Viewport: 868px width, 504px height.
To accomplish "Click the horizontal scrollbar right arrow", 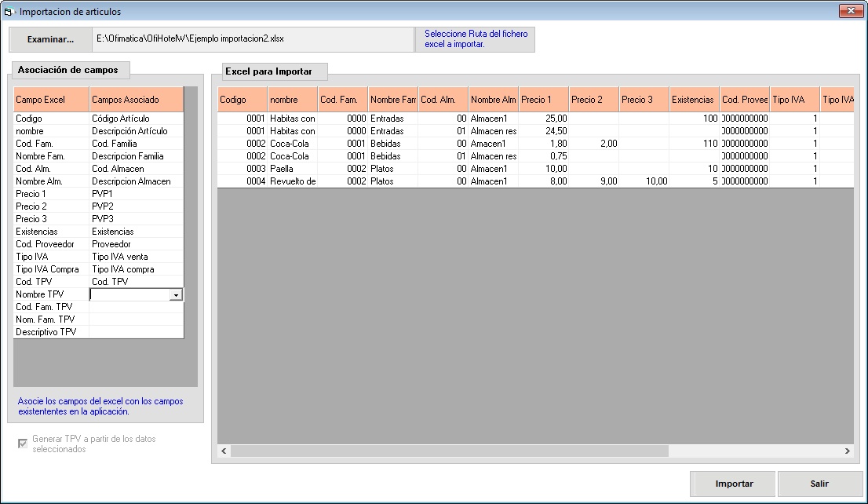I will point(847,451).
